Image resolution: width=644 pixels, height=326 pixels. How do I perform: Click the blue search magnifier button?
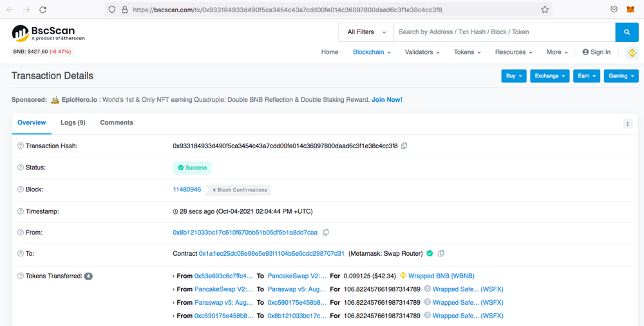627,32
